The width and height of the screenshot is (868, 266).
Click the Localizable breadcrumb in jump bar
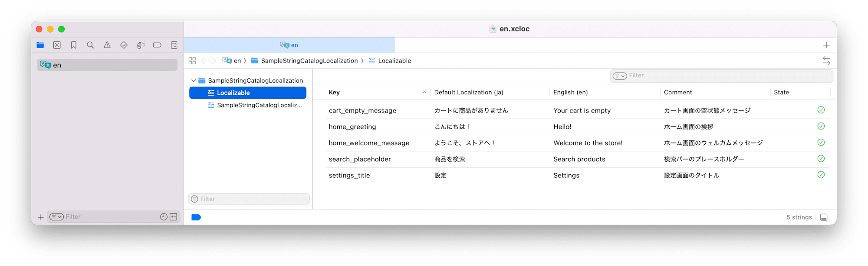click(x=390, y=61)
